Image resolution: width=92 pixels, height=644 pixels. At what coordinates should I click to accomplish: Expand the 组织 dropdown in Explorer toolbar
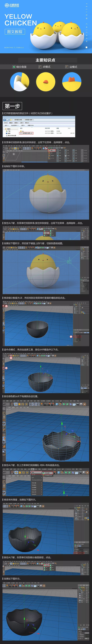(7, 125)
